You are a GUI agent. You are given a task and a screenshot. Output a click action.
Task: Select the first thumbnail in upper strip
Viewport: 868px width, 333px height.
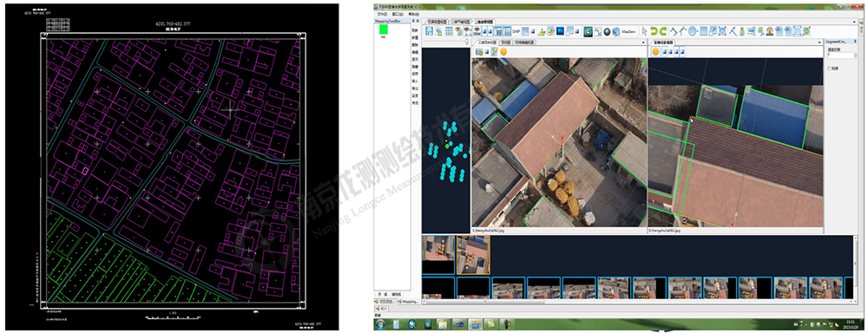pos(438,255)
